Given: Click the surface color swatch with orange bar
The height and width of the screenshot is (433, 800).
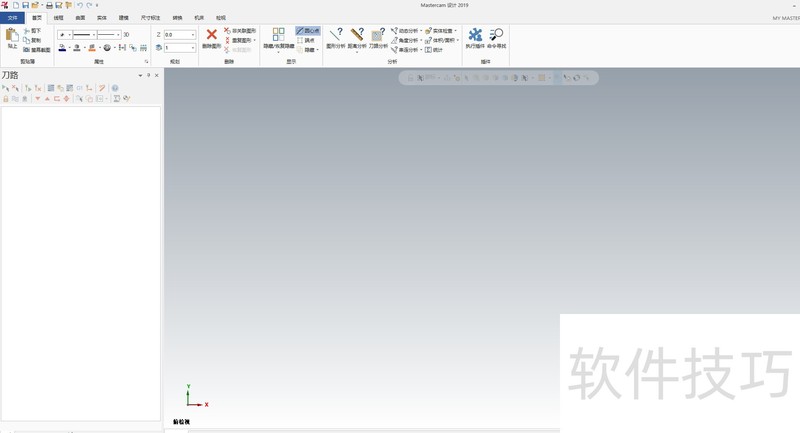Looking at the screenshot, I should click(x=92, y=47).
